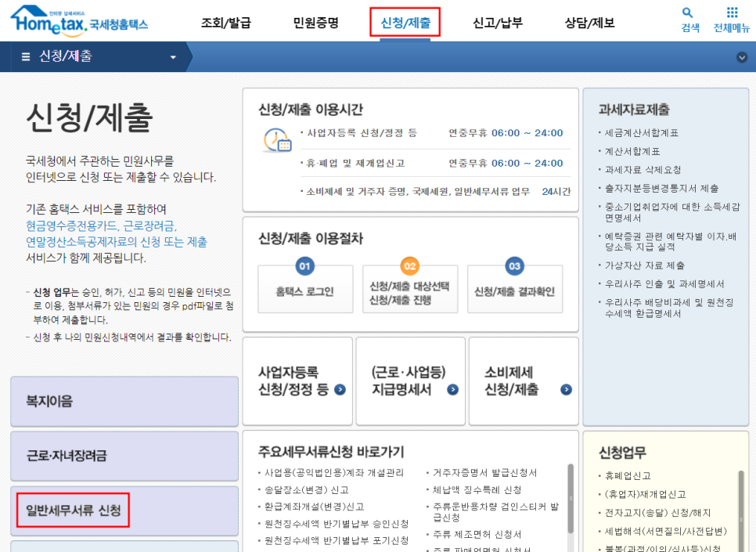Screen dimensions: 756x552
Task: Open (휴업자)재개업신고 link
Action: (x=645, y=494)
